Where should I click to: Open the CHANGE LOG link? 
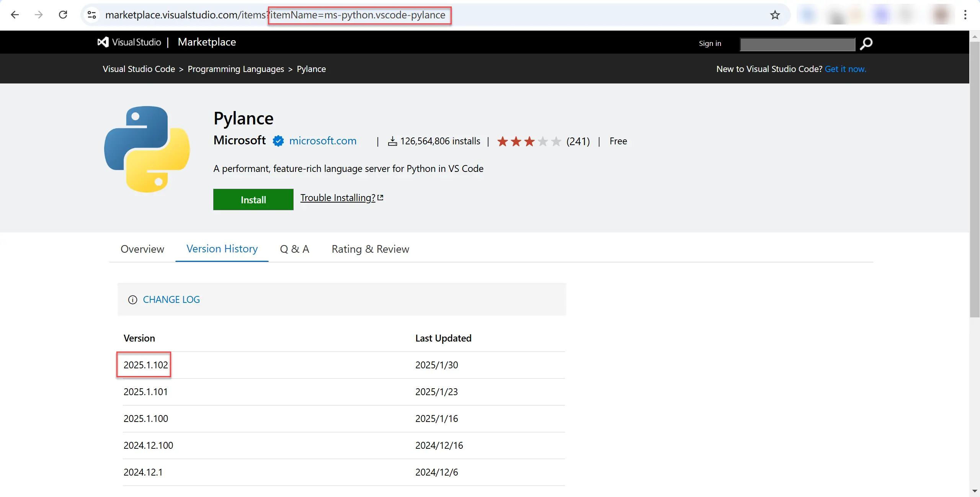click(x=171, y=300)
